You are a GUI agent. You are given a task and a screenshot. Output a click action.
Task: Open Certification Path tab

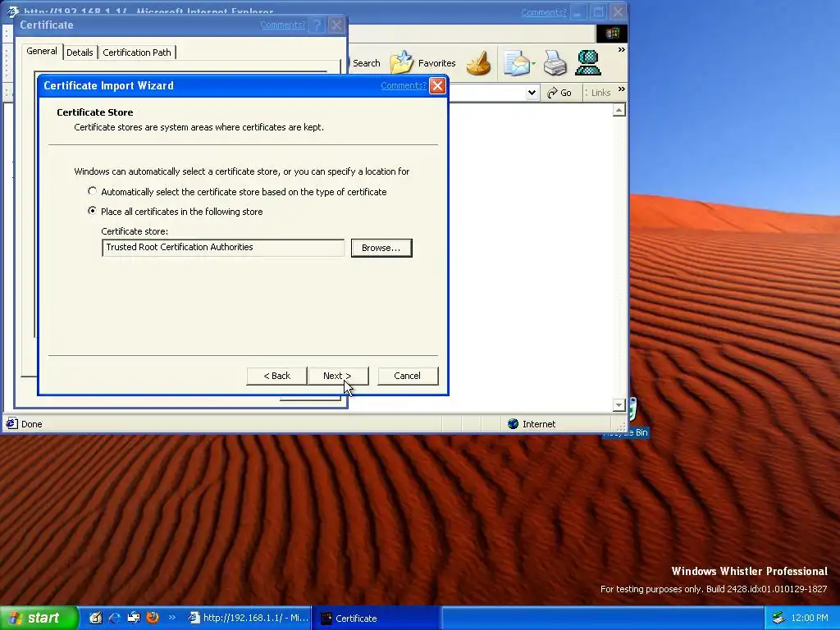coord(137,52)
